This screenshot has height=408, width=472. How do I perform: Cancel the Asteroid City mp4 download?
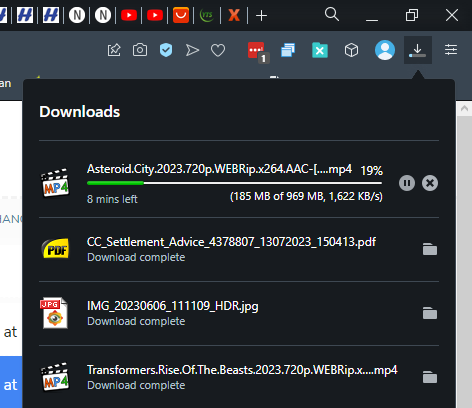point(430,183)
